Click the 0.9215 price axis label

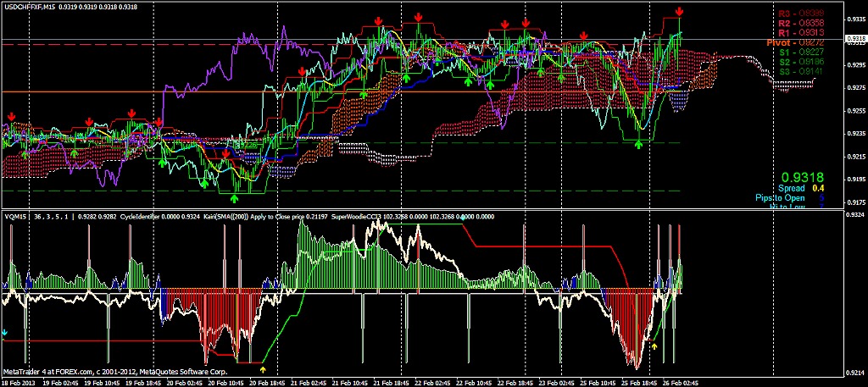(855, 157)
